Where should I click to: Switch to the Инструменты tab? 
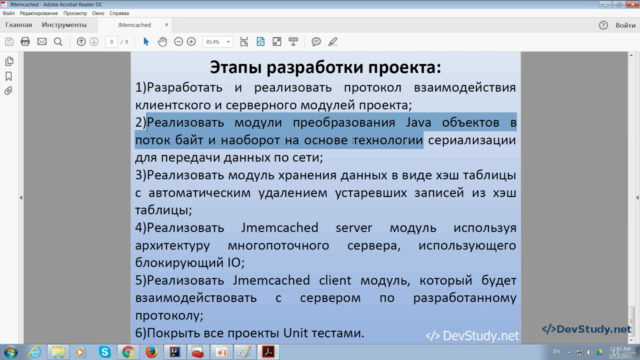(64, 25)
